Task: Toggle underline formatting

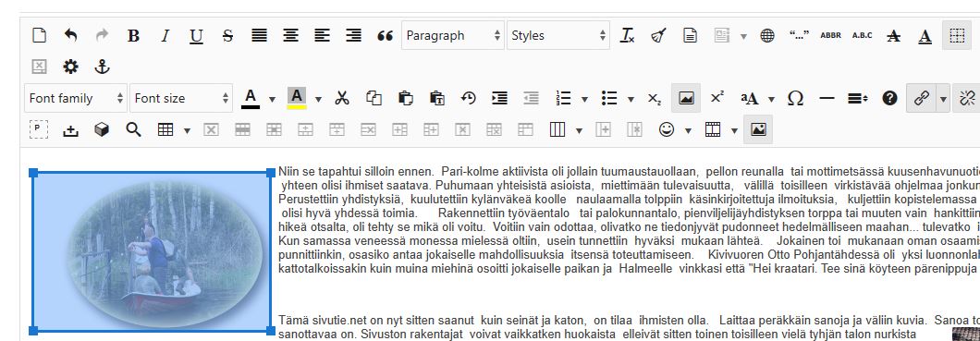Action: click(196, 36)
